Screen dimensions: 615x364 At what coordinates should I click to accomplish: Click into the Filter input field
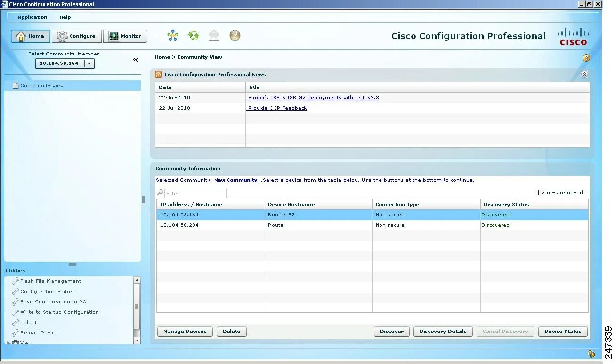click(195, 193)
